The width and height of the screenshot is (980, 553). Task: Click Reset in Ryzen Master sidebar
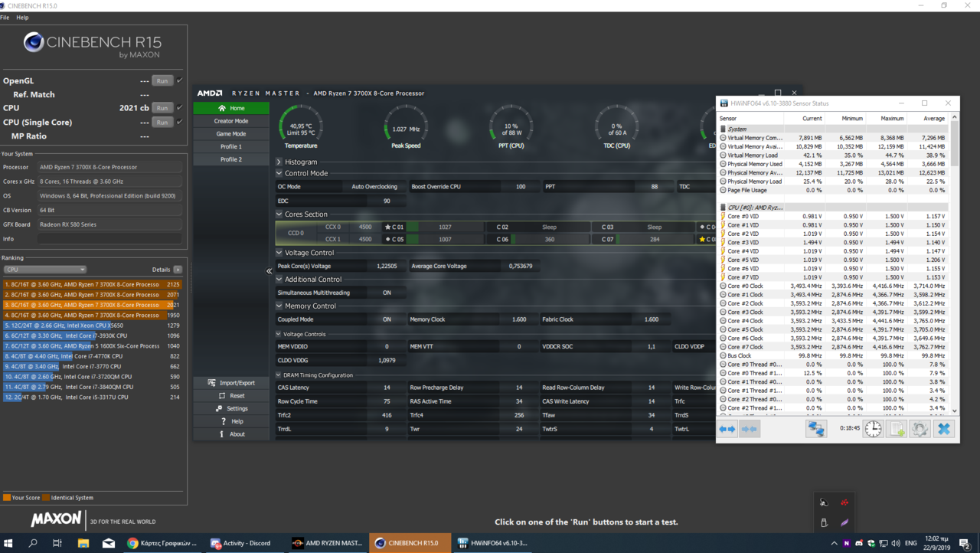(231, 396)
